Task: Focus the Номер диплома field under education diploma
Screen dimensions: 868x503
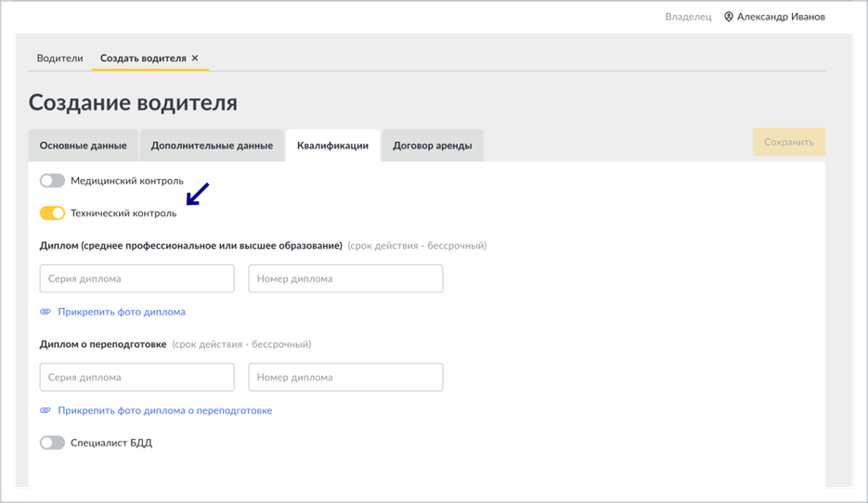Action: pos(345,278)
